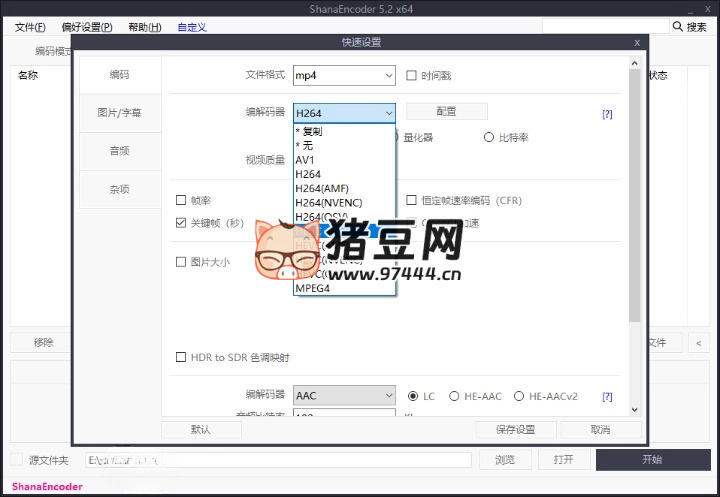Click the audio codec [?] help icon
This screenshot has width=720, height=497.
click(x=606, y=397)
